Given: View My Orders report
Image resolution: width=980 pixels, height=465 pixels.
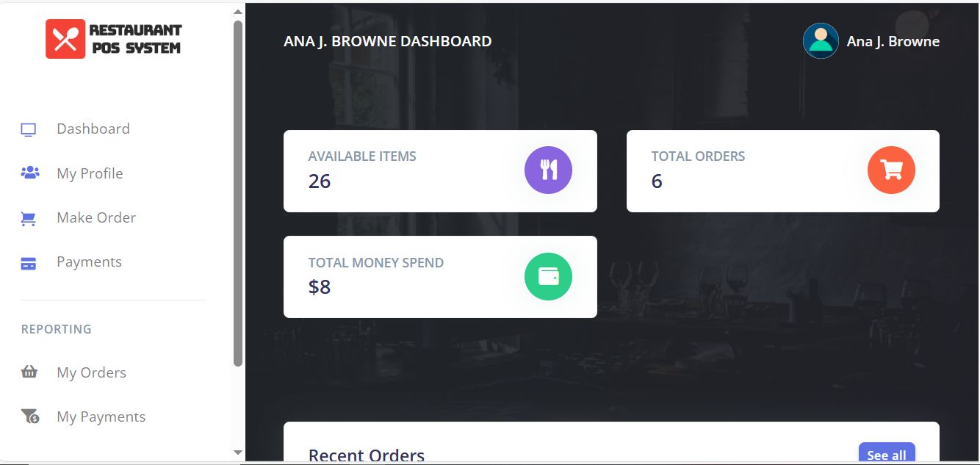Looking at the screenshot, I should click(91, 372).
